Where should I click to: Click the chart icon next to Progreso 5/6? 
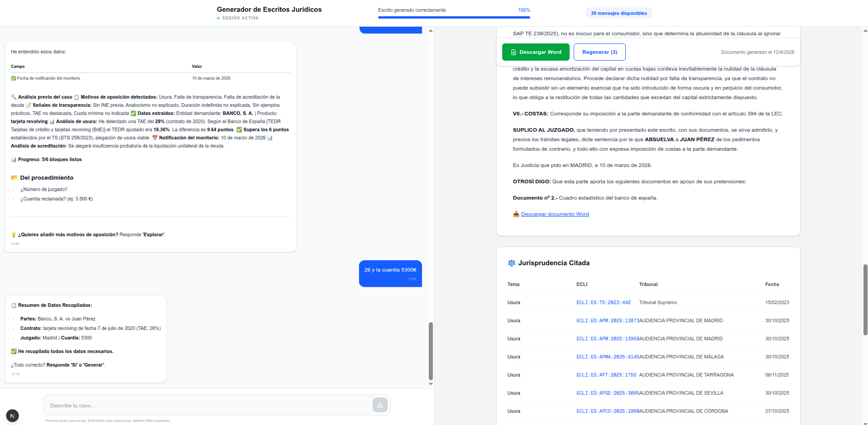(13, 159)
